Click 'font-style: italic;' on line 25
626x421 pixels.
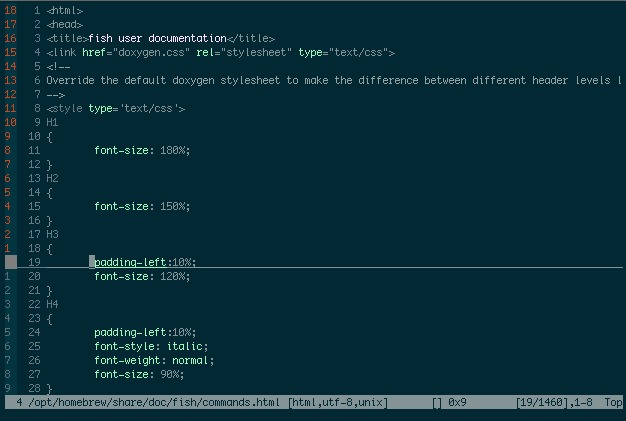pyautogui.click(x=151, y=346)
